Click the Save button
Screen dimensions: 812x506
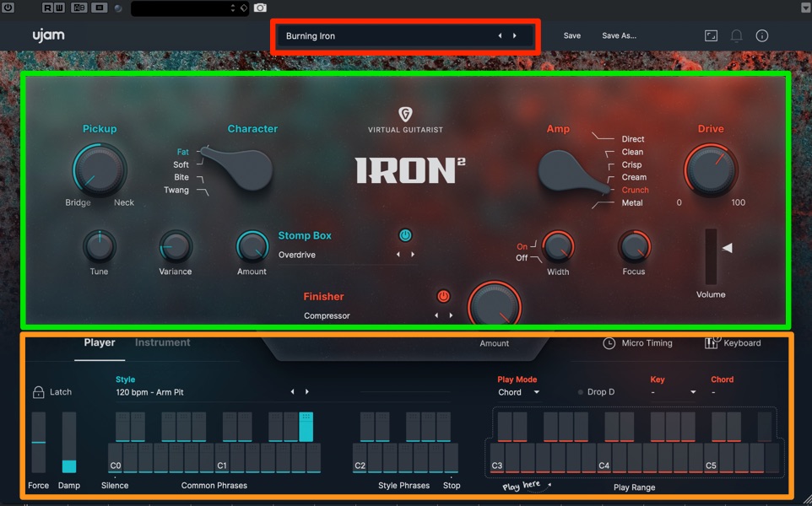click(x=571, y=35)
